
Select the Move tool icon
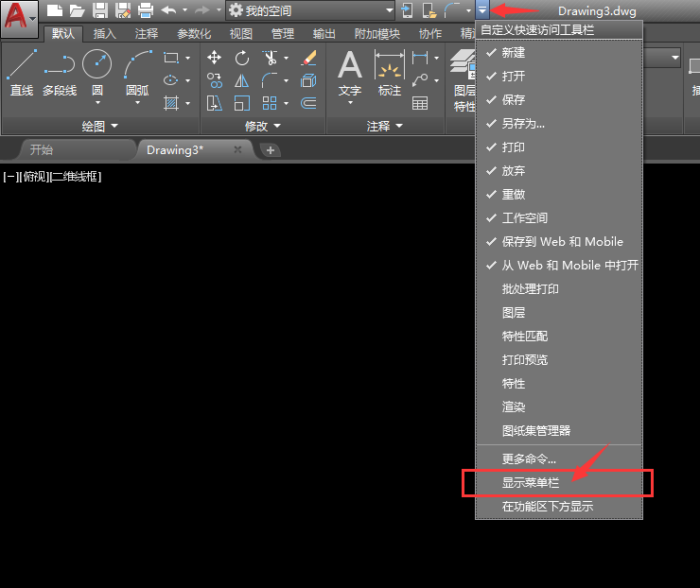(215, 58)
